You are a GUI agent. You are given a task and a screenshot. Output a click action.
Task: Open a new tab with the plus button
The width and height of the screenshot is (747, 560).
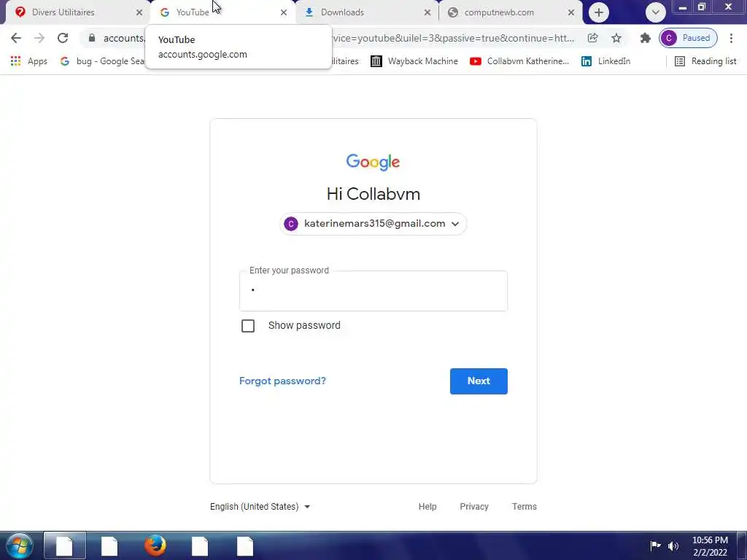(599, 12)
